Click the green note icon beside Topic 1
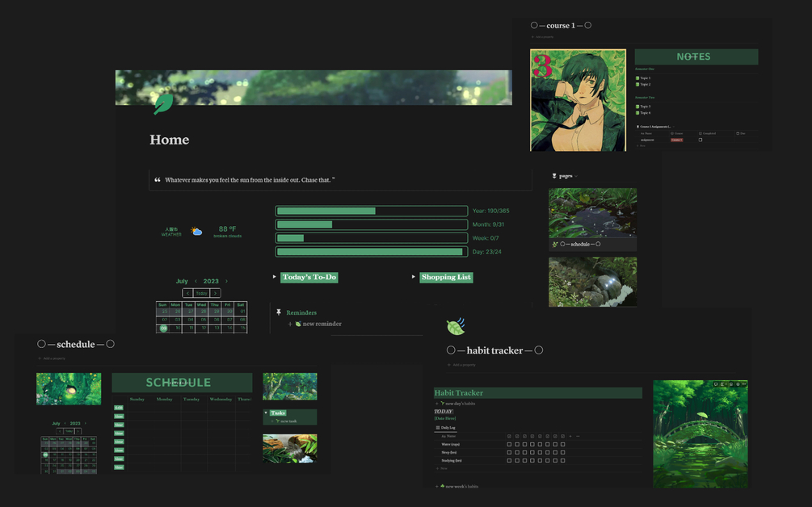The image size is (812, 507). [637, 78]
